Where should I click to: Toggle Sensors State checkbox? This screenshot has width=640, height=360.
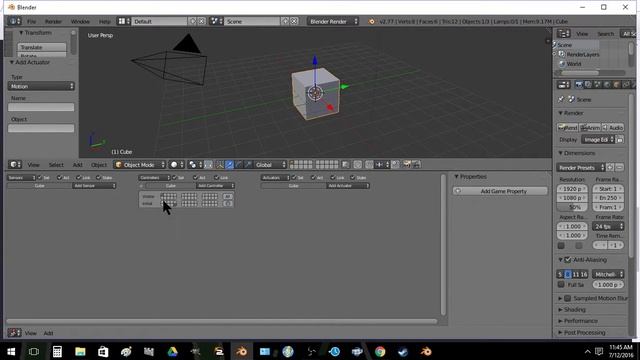[98, 178]
